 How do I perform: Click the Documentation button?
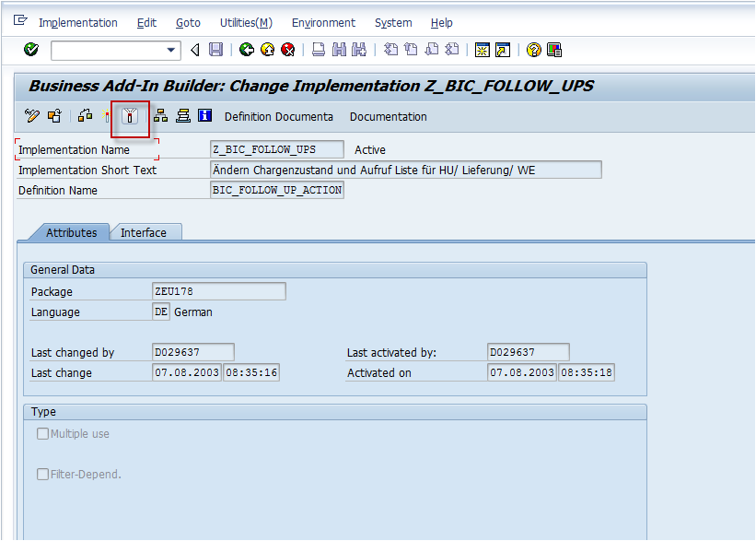[x=388, y=116]
